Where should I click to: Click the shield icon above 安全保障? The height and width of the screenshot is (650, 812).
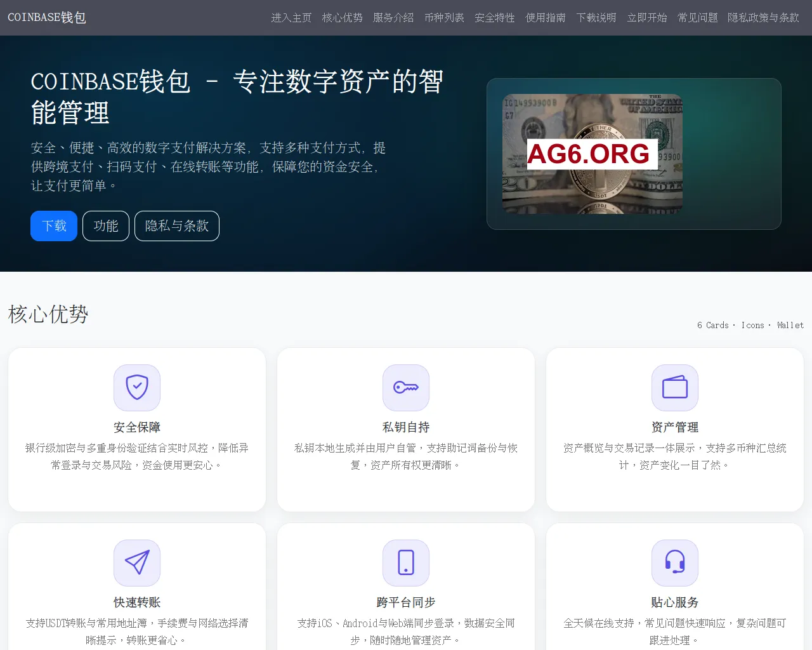click(137, 388)
